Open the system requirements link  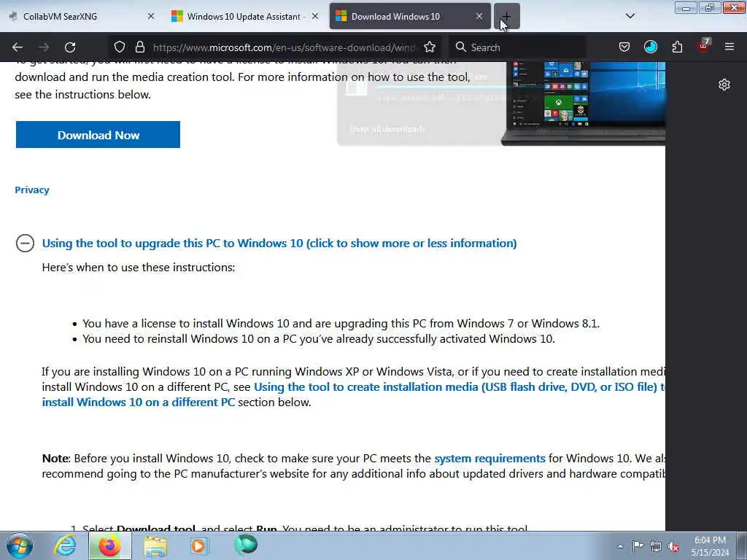click(x=489, y=458)
